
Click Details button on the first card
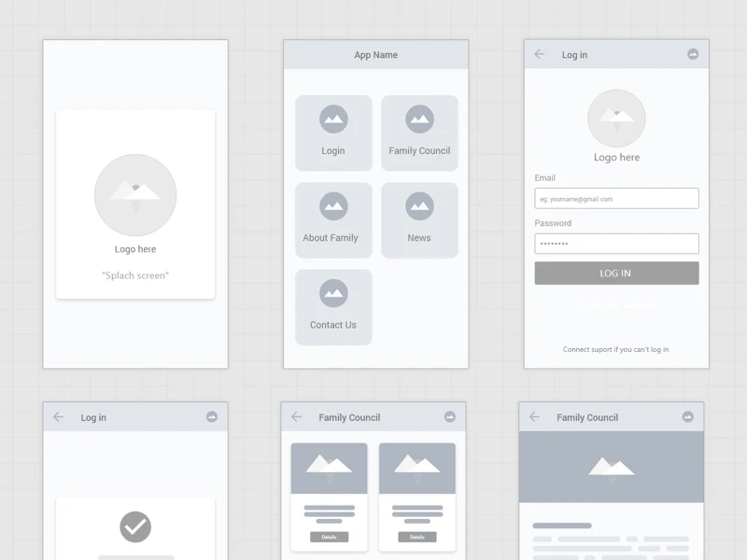pyautogui.click(x=330, y=537)
